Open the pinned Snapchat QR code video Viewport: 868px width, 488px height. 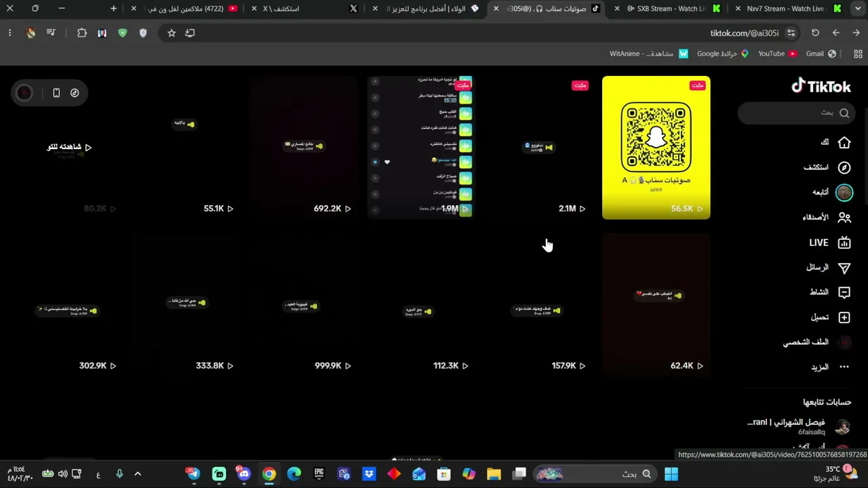(656, 148)
